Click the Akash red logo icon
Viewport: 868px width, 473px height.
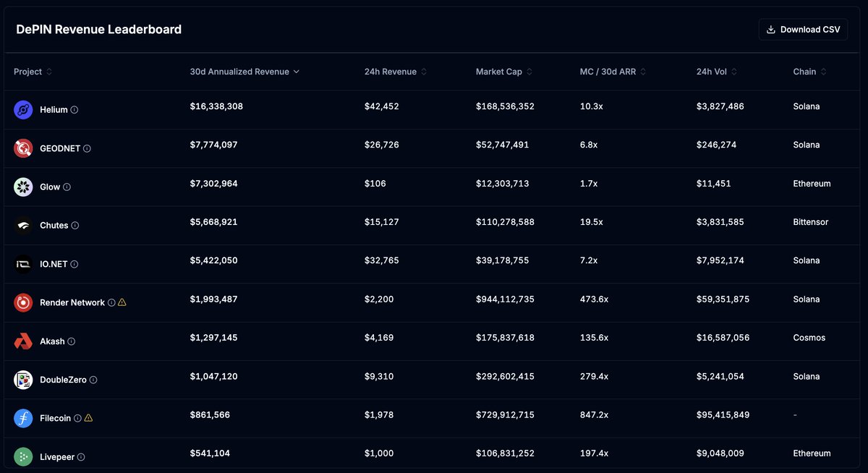click(23, 341)
